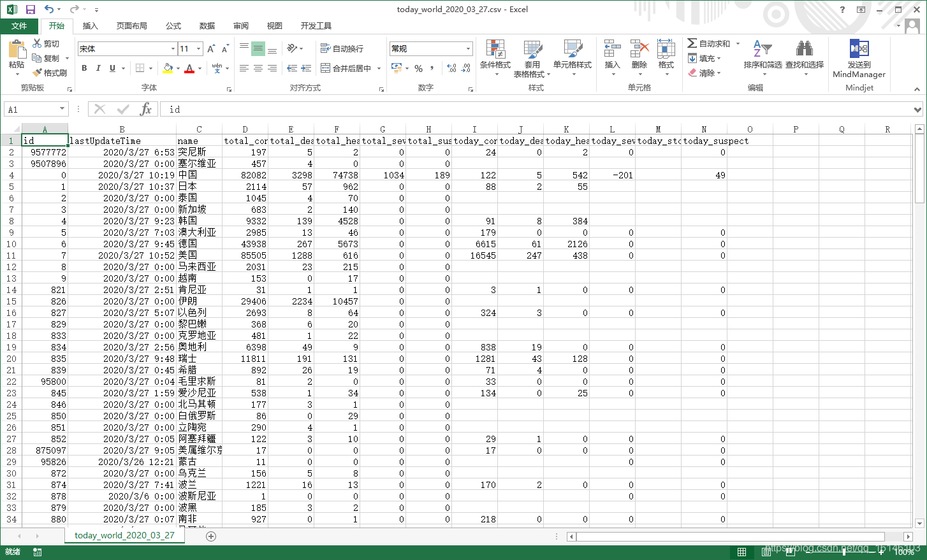The width and height of the screenshot is (927, 560).
Task: Open the number format dropdown (常规)
Action: (468, 49)
